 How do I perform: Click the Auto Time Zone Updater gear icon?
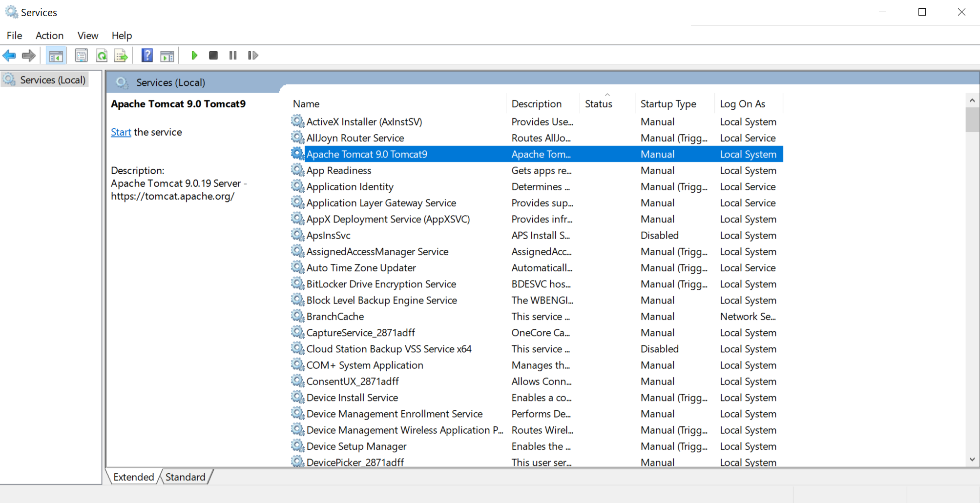(297, 267)
